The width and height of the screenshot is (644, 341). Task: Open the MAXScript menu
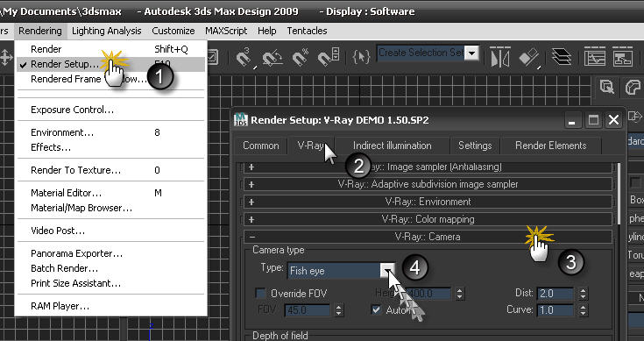pos(226,31)
